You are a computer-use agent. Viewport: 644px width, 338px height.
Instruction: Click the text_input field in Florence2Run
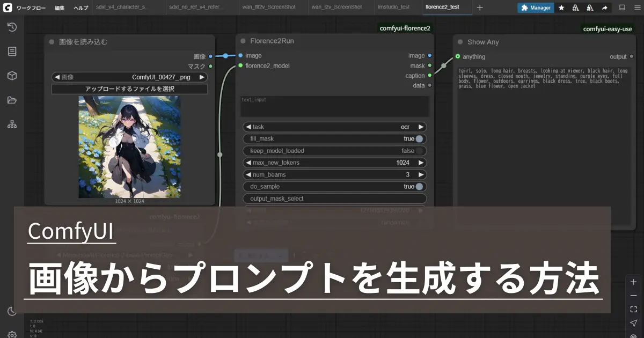[335, 106]
